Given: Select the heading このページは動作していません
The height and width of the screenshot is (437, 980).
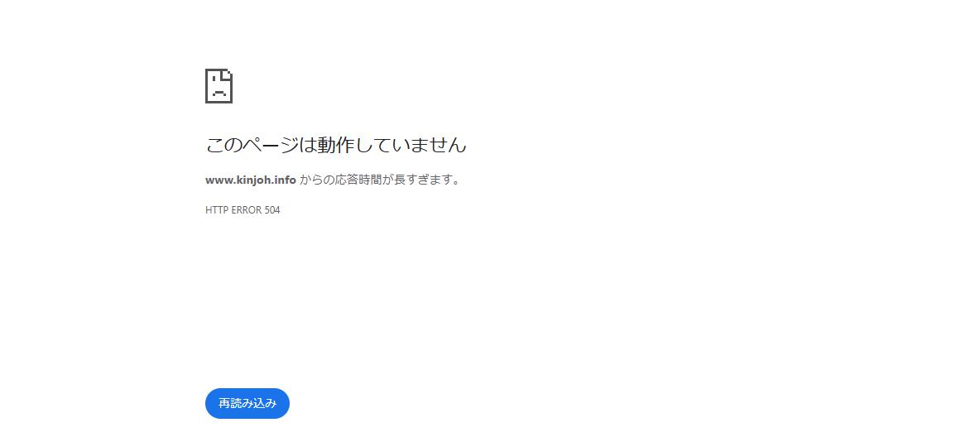Looking at the screenshot, I should click(335, 145).
